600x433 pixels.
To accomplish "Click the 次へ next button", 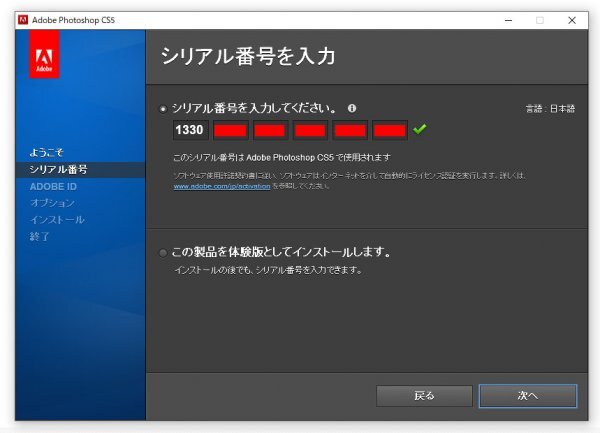I will 528,396.
